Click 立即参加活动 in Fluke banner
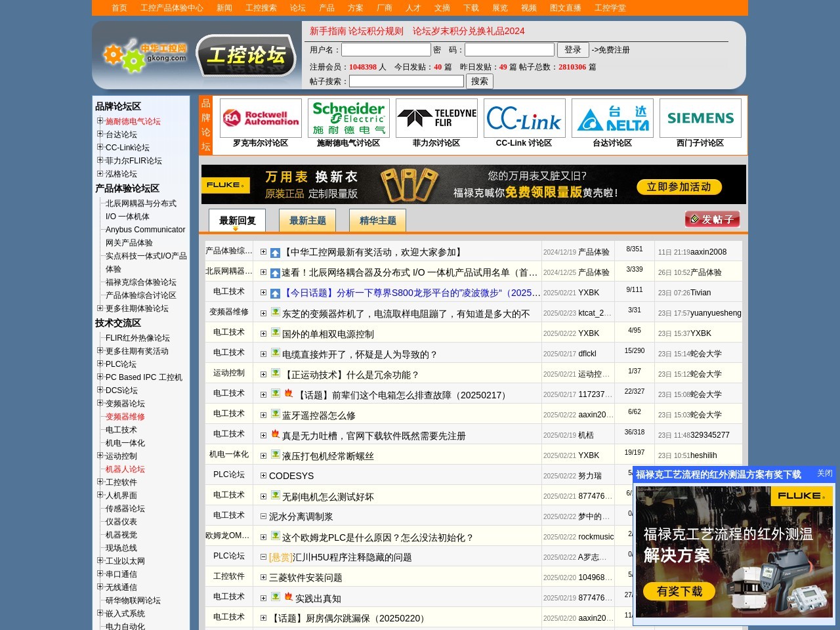 point(679,187)
